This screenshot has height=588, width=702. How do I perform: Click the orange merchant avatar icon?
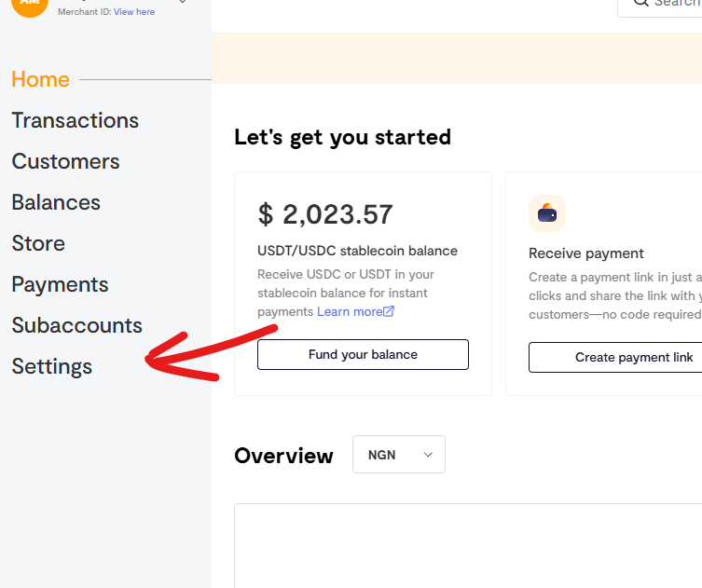(x=29, y=5)
